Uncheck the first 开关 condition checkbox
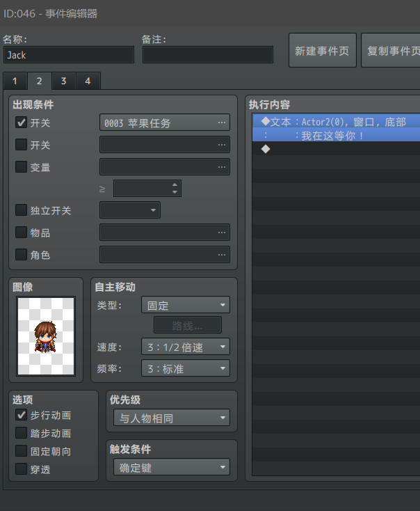Screen dimensions: 420x511 point(21,123)
